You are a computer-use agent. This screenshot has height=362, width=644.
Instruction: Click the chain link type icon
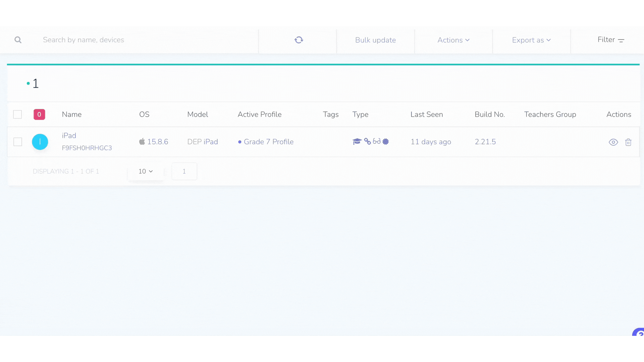tap(368, 141)
